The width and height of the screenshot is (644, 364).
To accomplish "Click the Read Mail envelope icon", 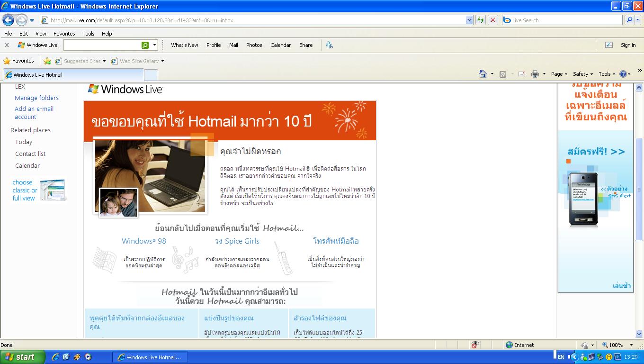I will tap(522, 74).
